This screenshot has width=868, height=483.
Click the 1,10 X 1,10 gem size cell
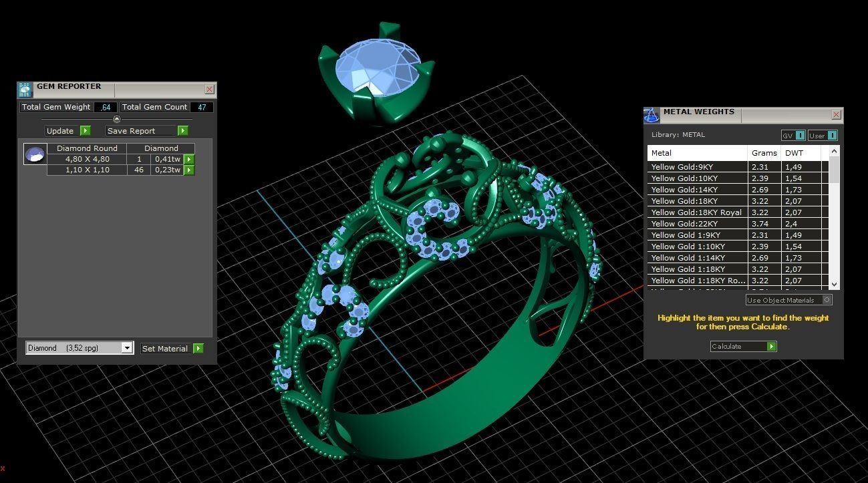87,170
